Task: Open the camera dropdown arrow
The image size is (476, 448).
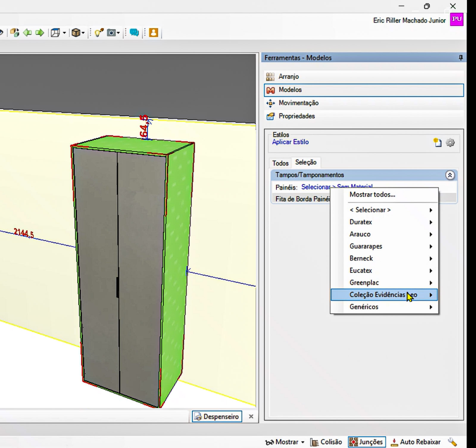Action: (x=118, y=33)
